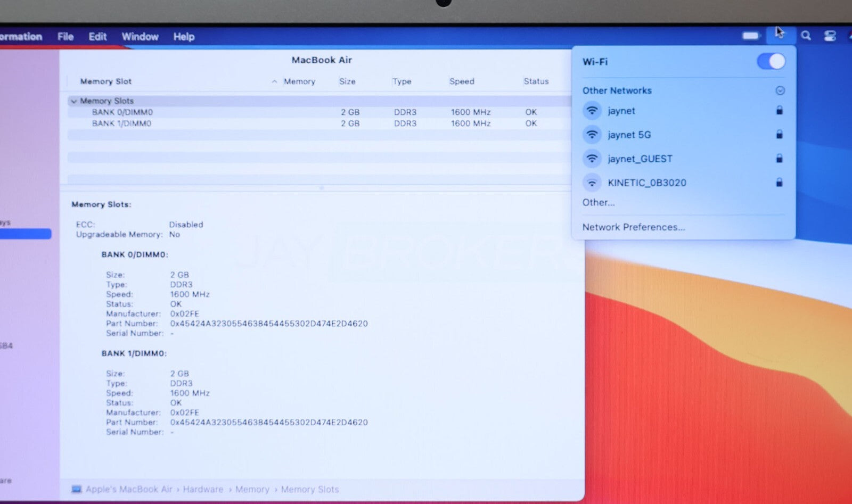The height and width of the screenshot is (504, 852).
Task: Click the lock icon on the jaynet_GUEST row
Action: pos(779,158)
